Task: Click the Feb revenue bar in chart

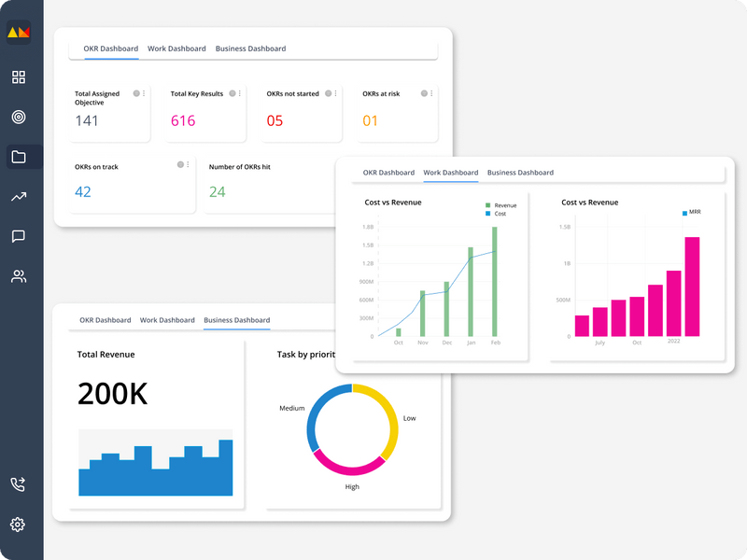Action: point(495,282)
